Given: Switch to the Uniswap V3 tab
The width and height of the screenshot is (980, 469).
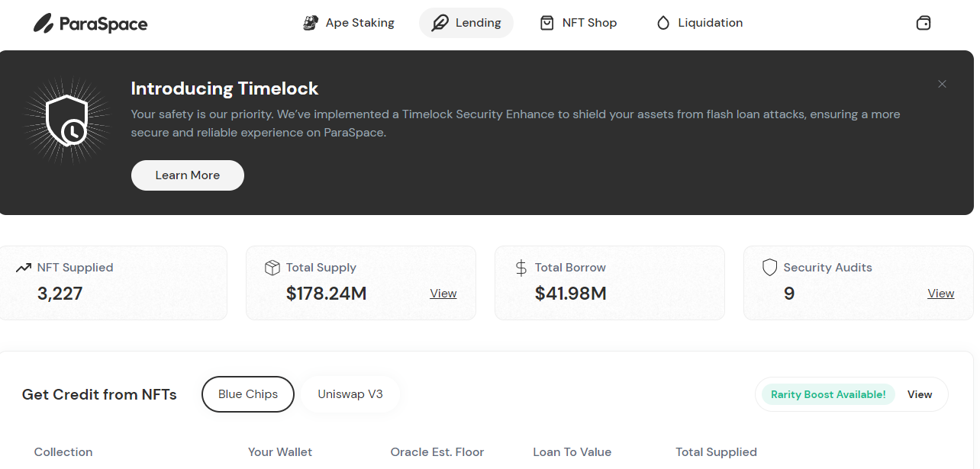Looking at the screenshot, I should click(350, 394).
